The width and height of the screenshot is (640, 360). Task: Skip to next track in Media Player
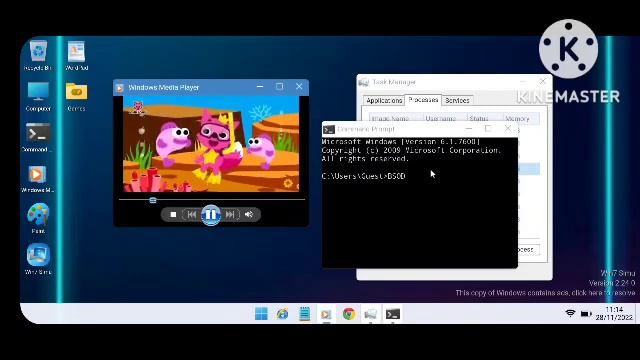tap(230, 214)
